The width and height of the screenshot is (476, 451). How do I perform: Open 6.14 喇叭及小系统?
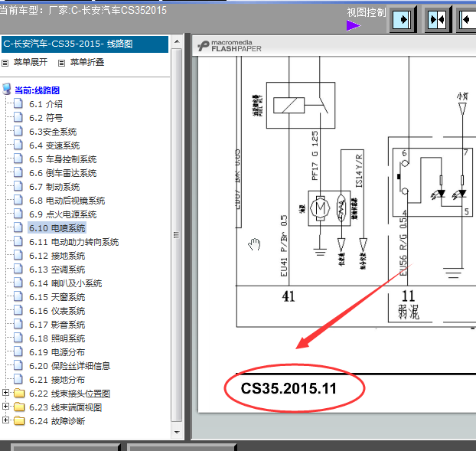(66, 283)
